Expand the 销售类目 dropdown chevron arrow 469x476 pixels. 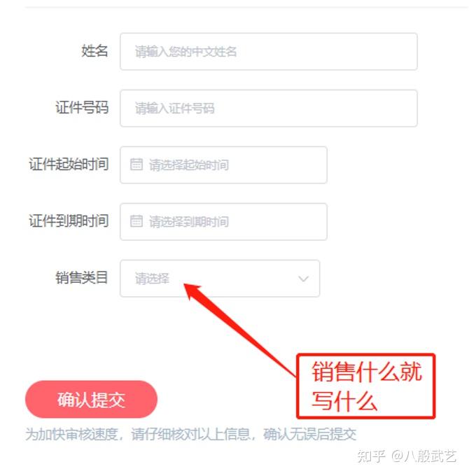tap(303, 279)
